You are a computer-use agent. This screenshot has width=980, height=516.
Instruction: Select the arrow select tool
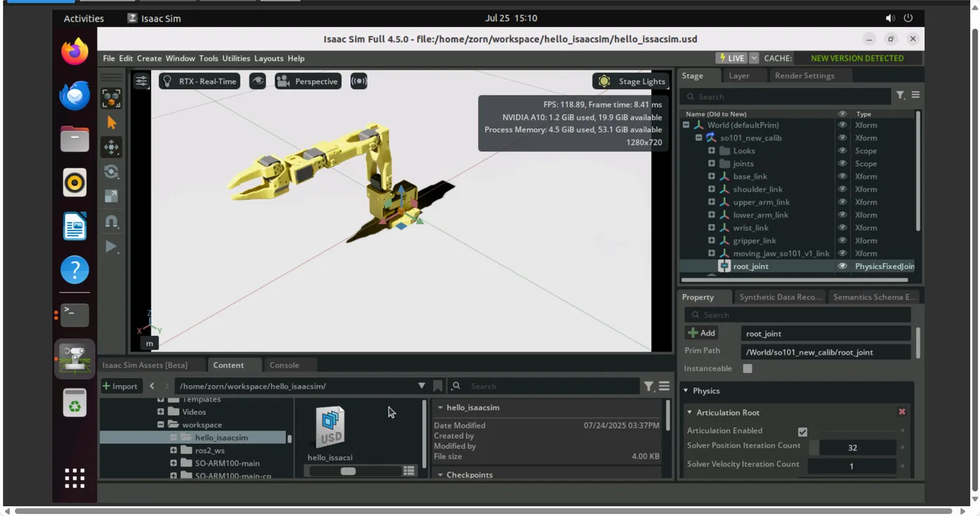[111, 123]
